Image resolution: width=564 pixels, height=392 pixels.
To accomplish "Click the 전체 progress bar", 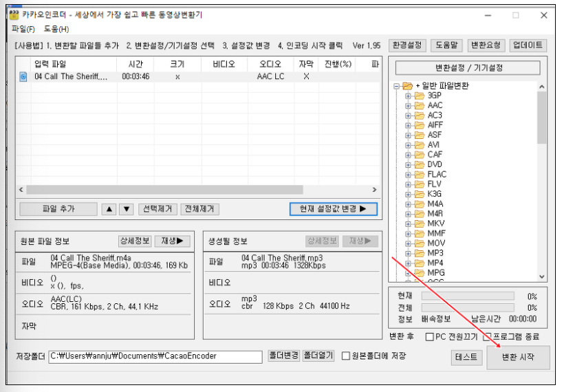I will click(468, 308).
